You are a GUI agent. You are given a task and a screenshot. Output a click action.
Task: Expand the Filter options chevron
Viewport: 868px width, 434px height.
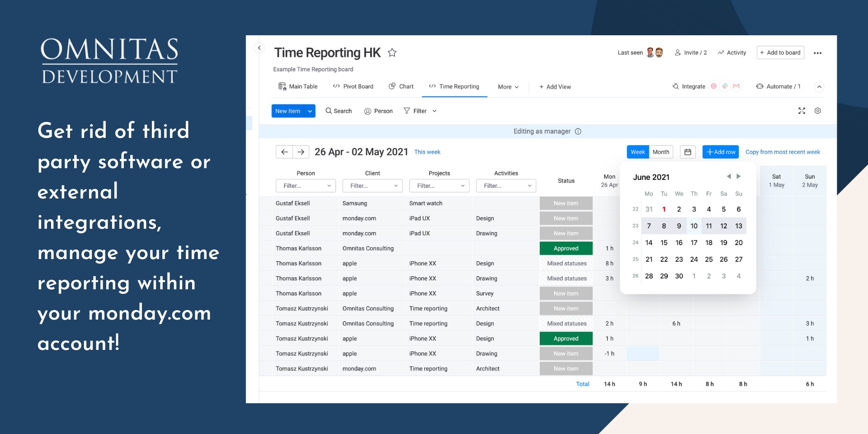click(x=434, y=111)
